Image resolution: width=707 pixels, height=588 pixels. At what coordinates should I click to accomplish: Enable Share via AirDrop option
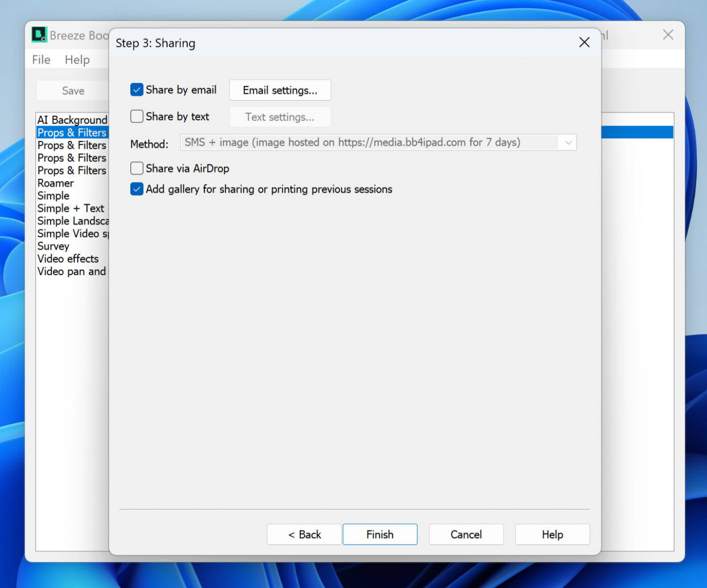coord(137,169)
